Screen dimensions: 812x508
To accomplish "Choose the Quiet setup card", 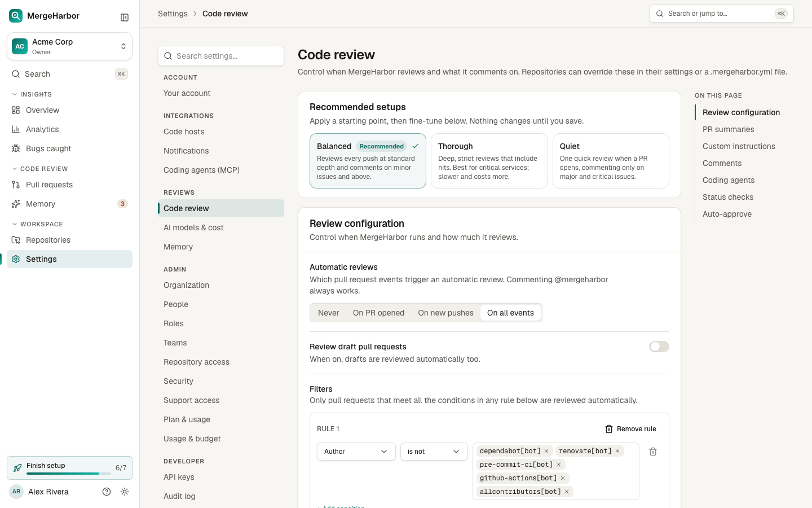I will pos(611,161).
